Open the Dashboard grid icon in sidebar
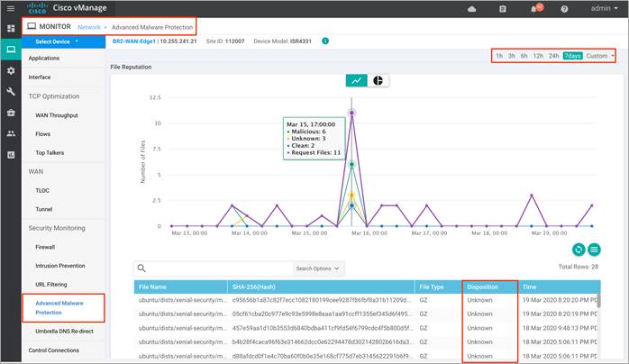The width and height of the screenshot is (629, 364). tap(11, 29)
